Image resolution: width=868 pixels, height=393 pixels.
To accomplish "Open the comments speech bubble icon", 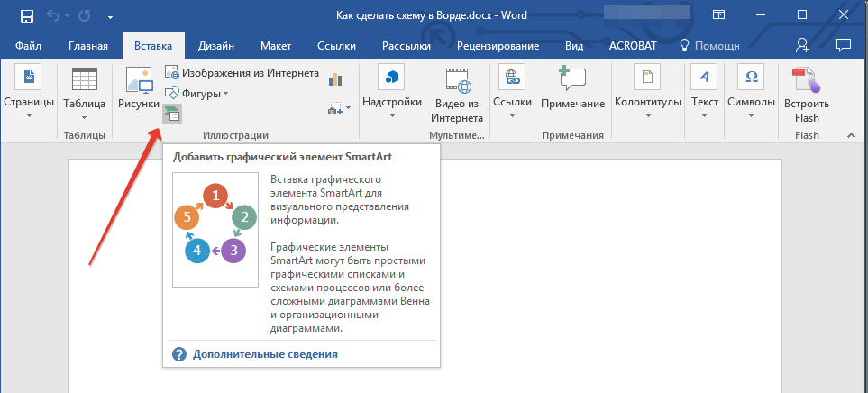I will point(844,45).
